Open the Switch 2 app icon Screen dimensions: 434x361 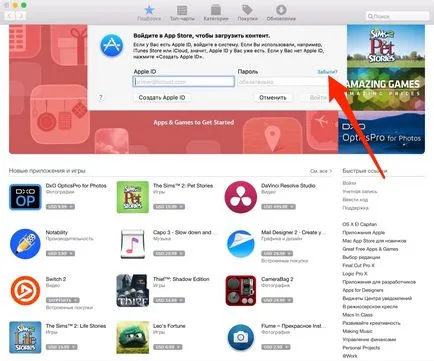pos(25,291)
